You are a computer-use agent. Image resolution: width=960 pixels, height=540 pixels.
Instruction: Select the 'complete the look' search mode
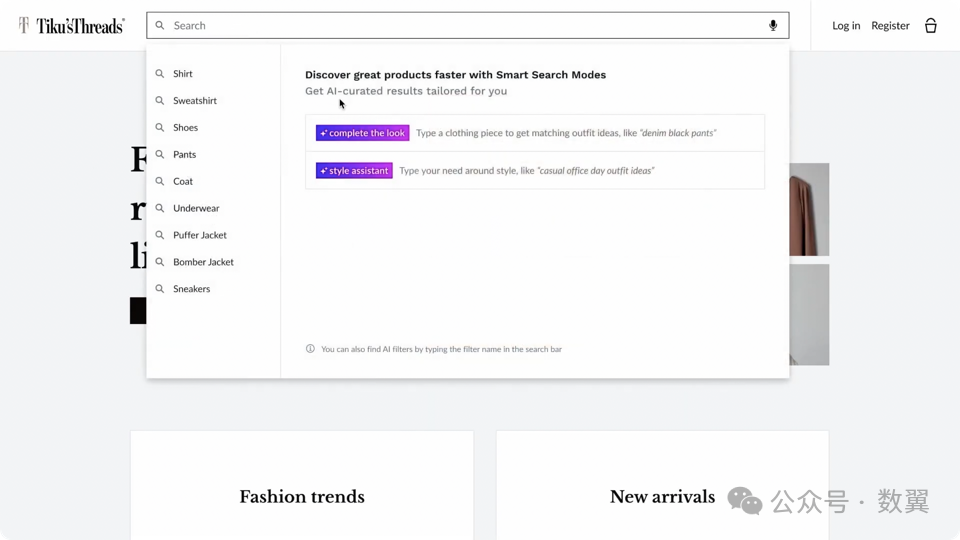pyautogui.click(x=362, y=133)
